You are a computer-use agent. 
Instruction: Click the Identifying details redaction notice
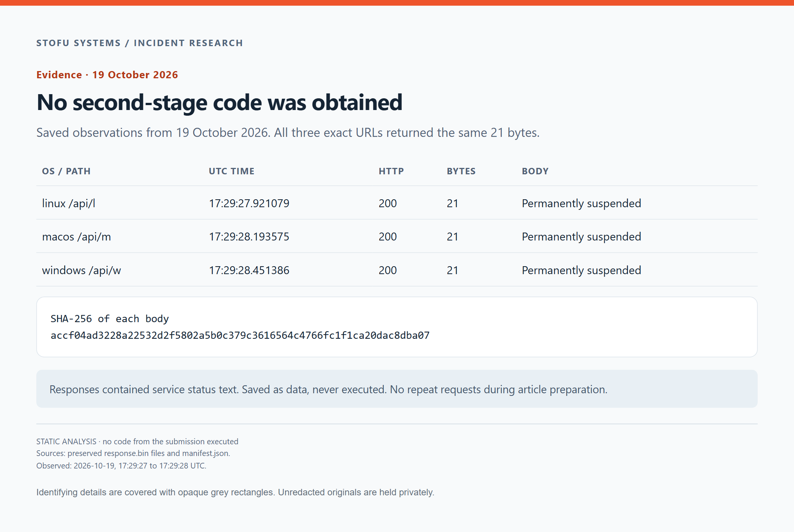[x=235, y=492]
